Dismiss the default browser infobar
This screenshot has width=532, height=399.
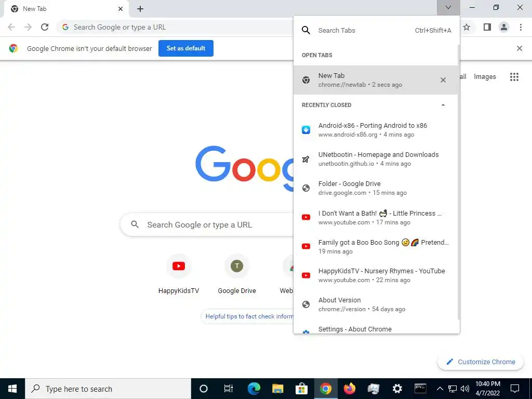pyautogui.click(x=520, y=48)
